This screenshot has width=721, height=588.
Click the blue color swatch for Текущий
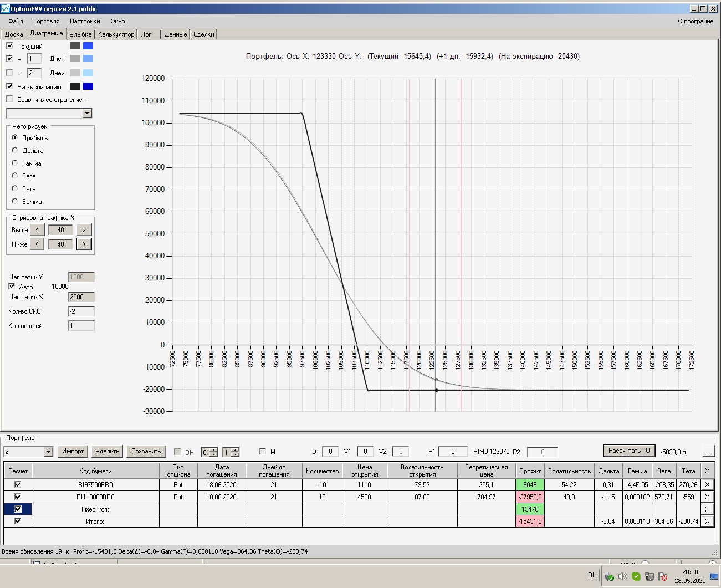(x=88, y=46)
